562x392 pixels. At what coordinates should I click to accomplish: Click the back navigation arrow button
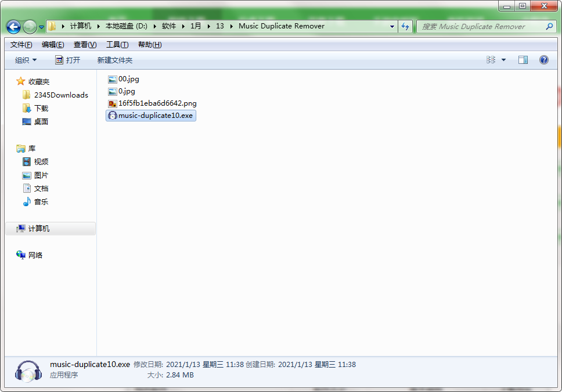coord(13,27)
